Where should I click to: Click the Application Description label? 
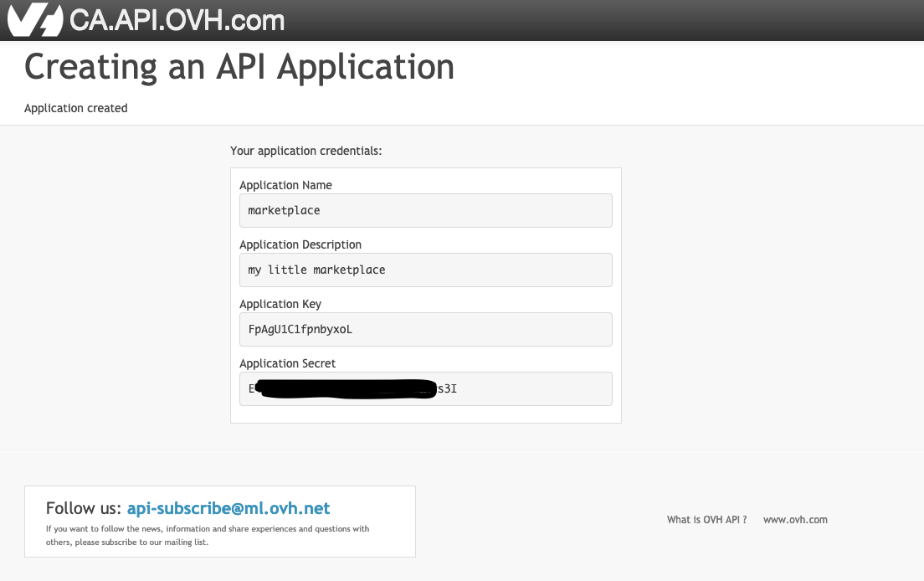pos(300,244)
